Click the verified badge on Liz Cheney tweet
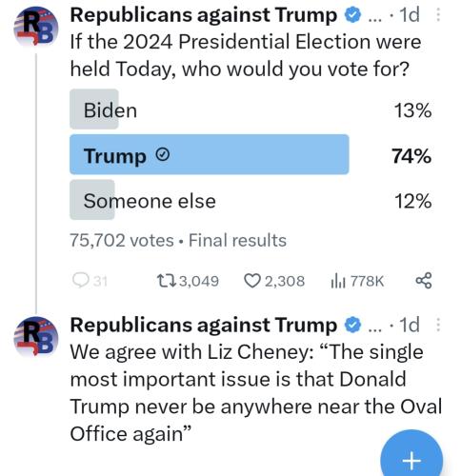The image size is (461, 476). (353, 325)
